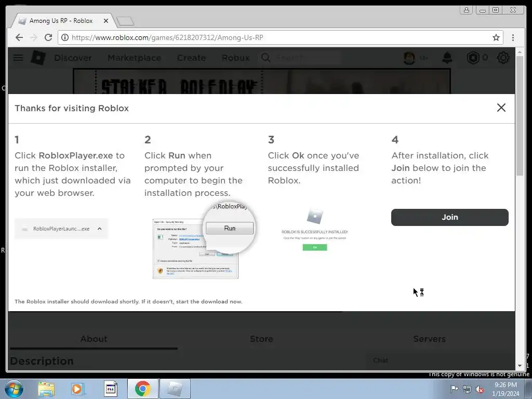532x399 pixels.
Task: Open the Robux balance icon
Action: point(473,58)
